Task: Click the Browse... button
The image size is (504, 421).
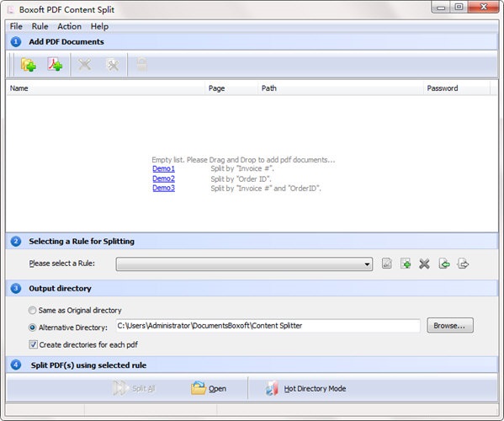Action: 449,326
